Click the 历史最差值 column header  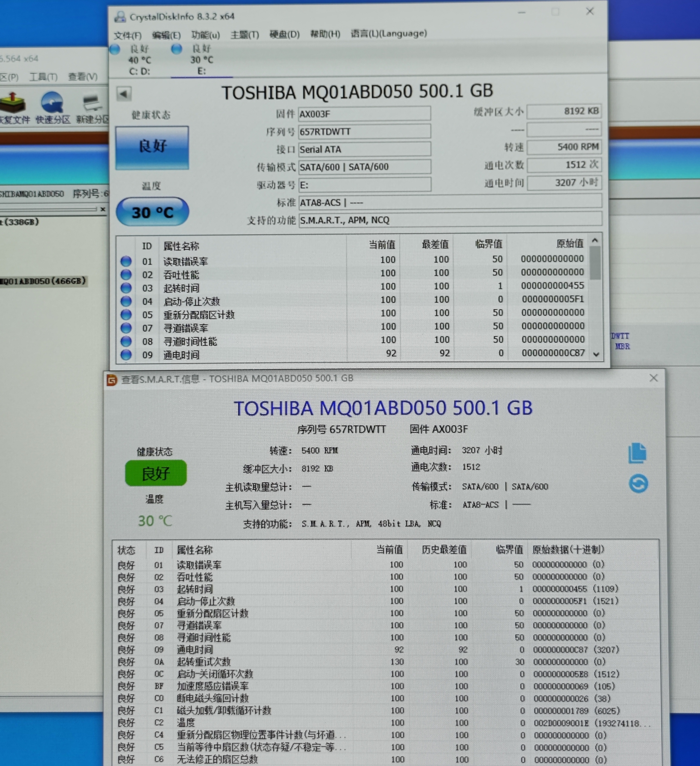point(444,549)
